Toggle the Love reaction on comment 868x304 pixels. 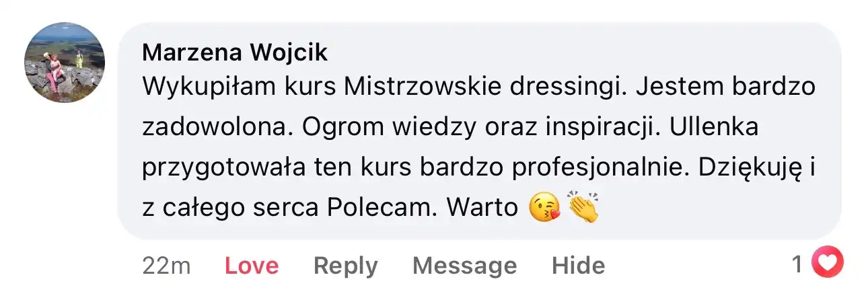(x=251, y=265)
